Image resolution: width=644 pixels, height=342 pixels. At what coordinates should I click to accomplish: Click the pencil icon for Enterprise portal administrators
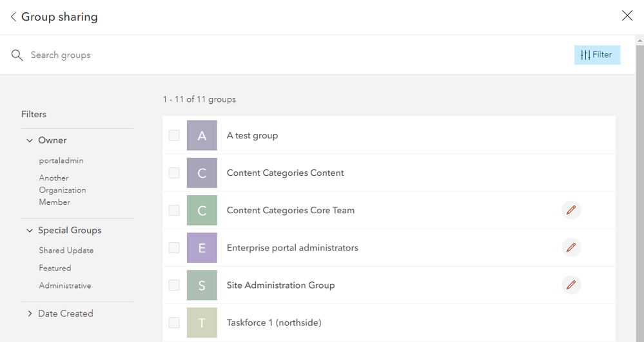coord(571,247)
